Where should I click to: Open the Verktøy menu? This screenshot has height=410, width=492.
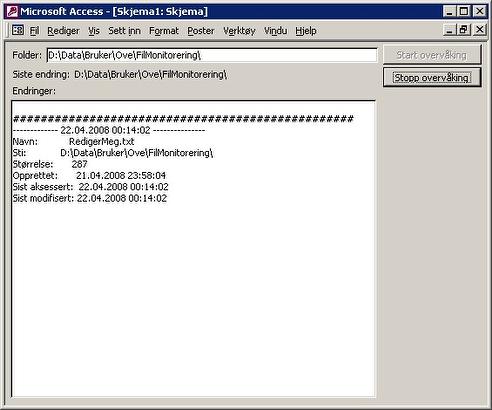click(239, 31)
